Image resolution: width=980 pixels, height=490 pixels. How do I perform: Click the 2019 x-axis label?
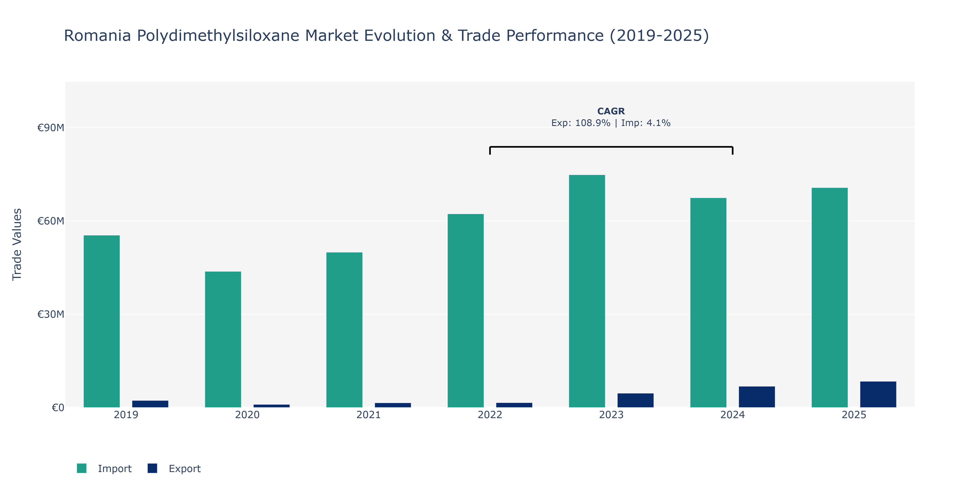pyautogui.click(x=126, y=415)
